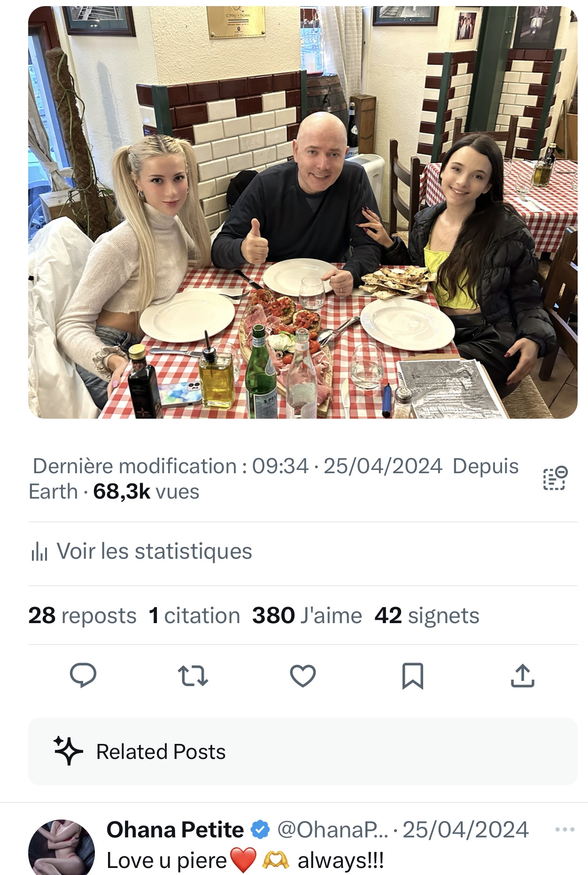Like the post with the heart icon
588x875 pixels.
(303, 676)
